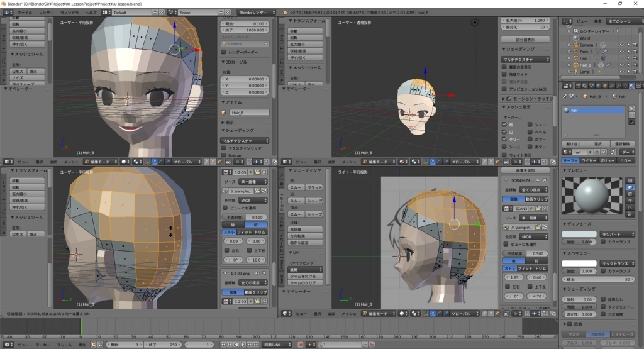Open ウィンドウ menu
This screenshot has width=644, height=349.
point(69,13)
